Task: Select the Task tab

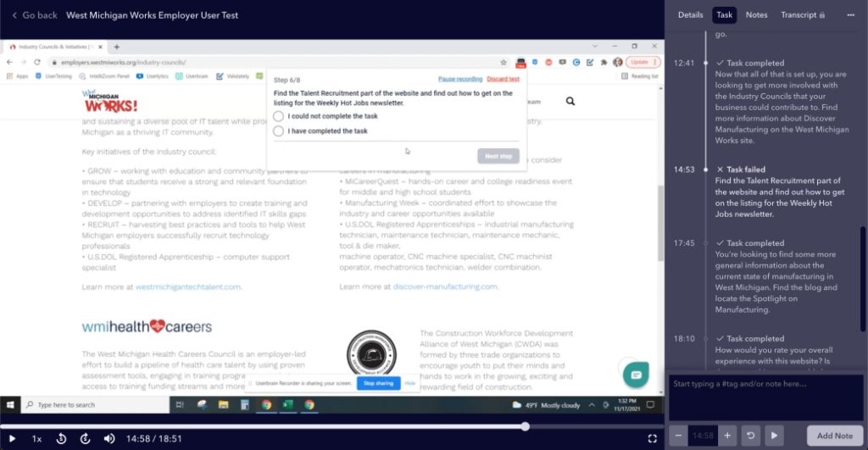Action: coord(724,15)
